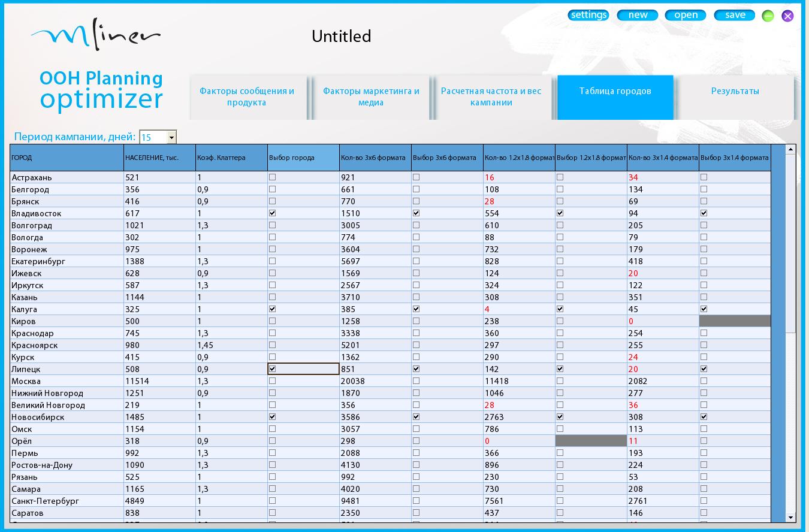Click 3x6 count '9481' for Санкт-Петербург
The height and width of the screenshot is (532, 809).
tap(375, 501)
